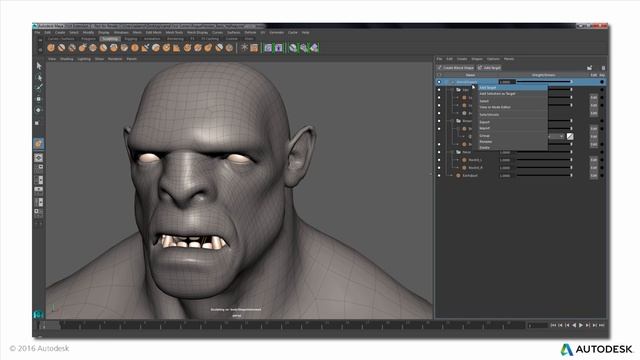The height and width of the screenshot is (360, 640).
Task: Click the Play Forward button in playback controls
Action: tap(581, 325)
